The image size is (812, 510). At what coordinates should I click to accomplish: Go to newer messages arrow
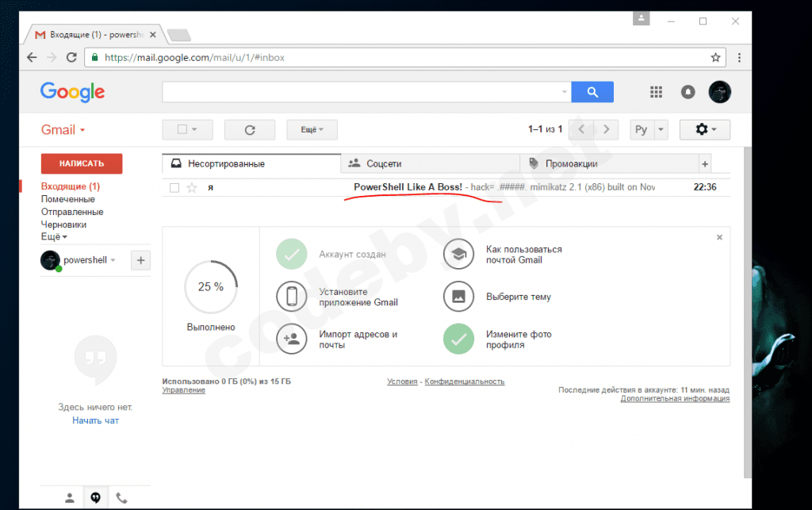coord(581,129)
